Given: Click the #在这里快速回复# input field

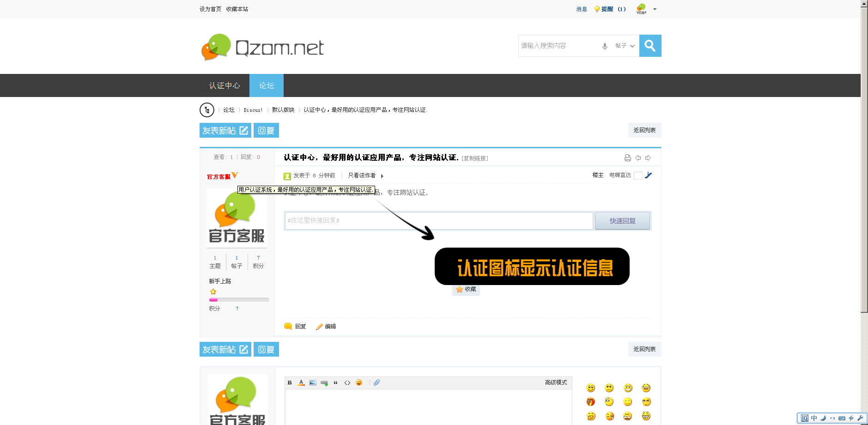Looking at the screenshot, I should click(439, 221).
